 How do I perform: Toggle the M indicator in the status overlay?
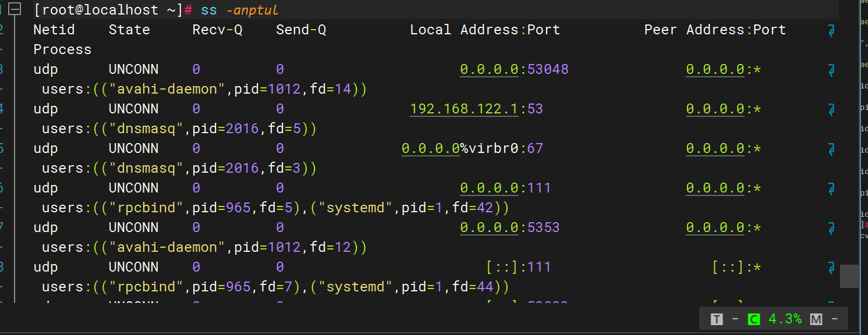(816, 319)
